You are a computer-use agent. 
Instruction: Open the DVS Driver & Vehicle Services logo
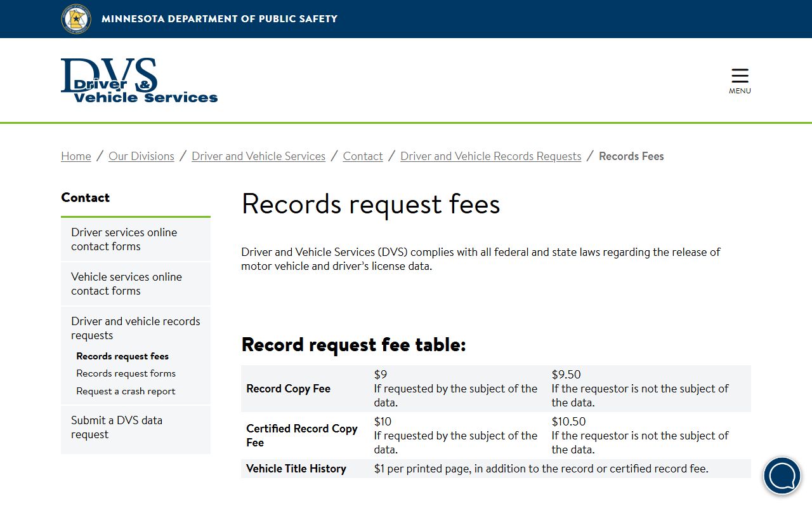pos(139,81)
